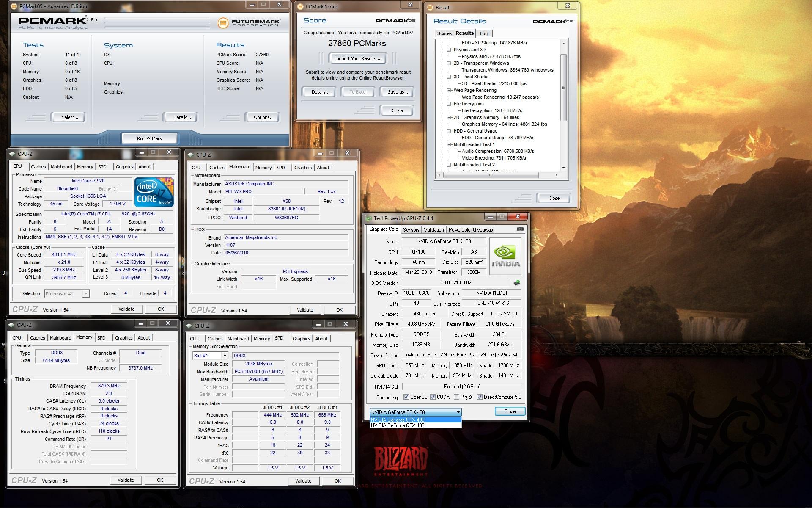Viewport: 812px width, 508px height.
Task: Click the TechPowerUp GPU-Z title bar icon
Action: tap(368, 218)
